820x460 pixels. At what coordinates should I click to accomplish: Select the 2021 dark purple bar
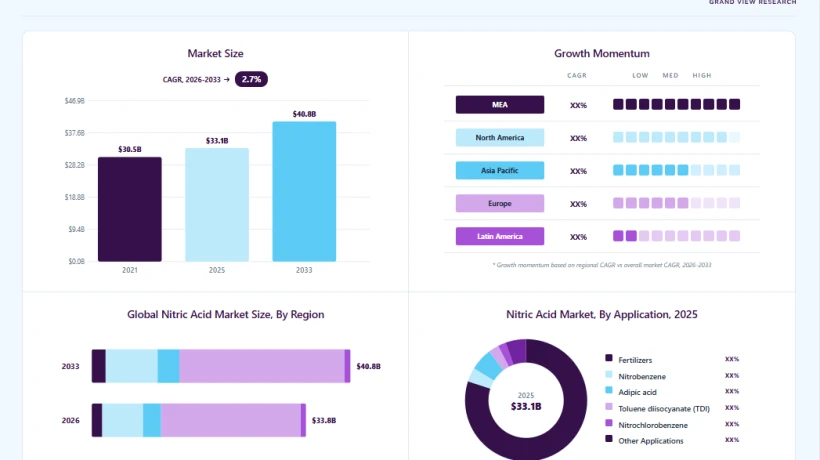click(x=130, y=209)
